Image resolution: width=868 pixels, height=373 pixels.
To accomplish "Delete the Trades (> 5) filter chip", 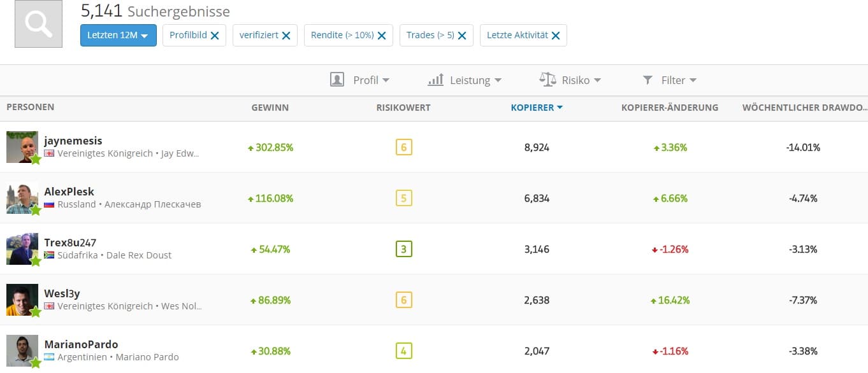I will 462,36.
